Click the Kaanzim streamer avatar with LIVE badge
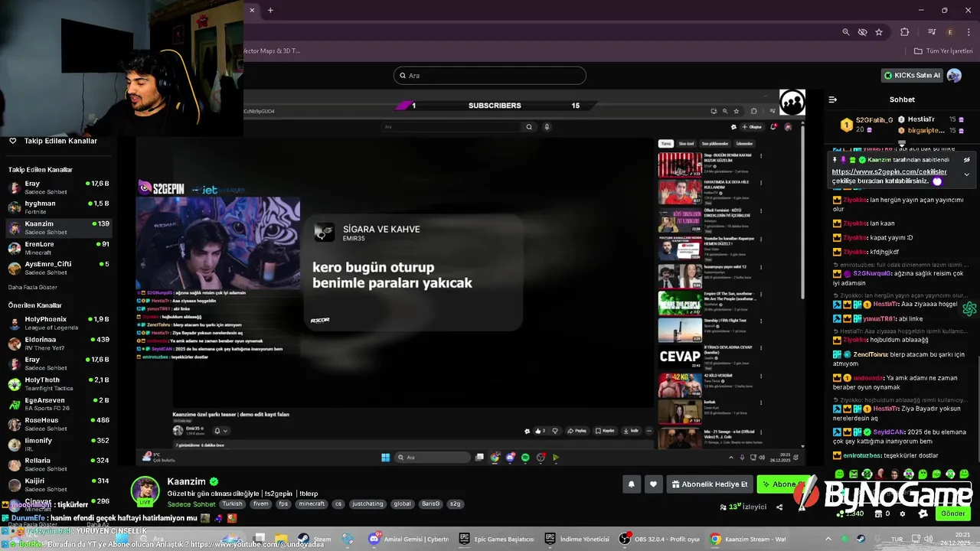Image resolution: width=980 pixels, height=551 pixels. pos(145,491)
